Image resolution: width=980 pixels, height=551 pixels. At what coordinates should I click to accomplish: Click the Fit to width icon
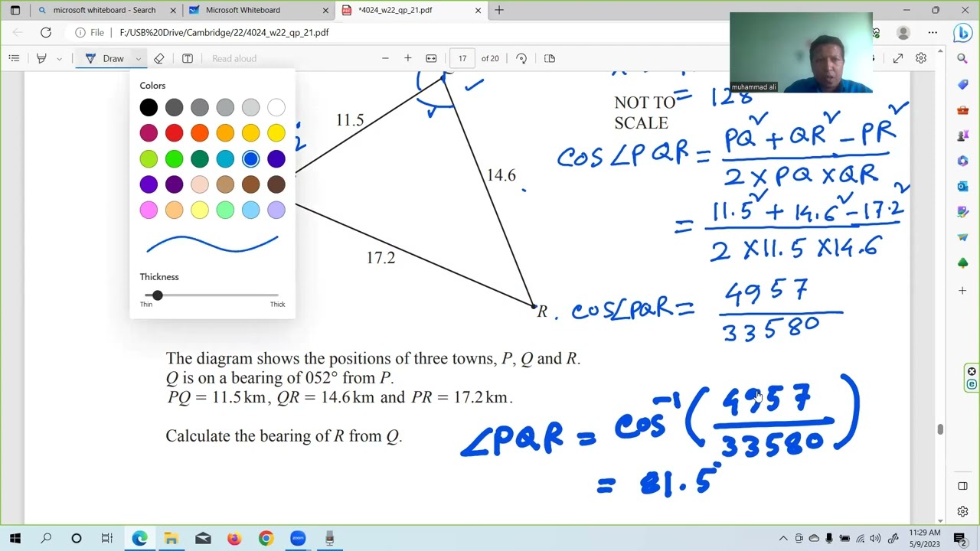click(431, 58)
